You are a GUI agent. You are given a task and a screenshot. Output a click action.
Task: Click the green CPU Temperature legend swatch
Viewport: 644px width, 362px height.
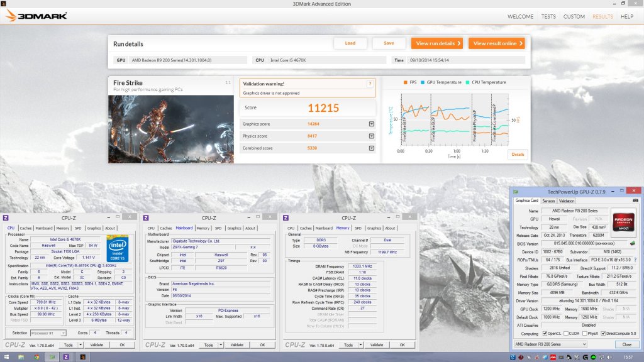coord(467,82)
